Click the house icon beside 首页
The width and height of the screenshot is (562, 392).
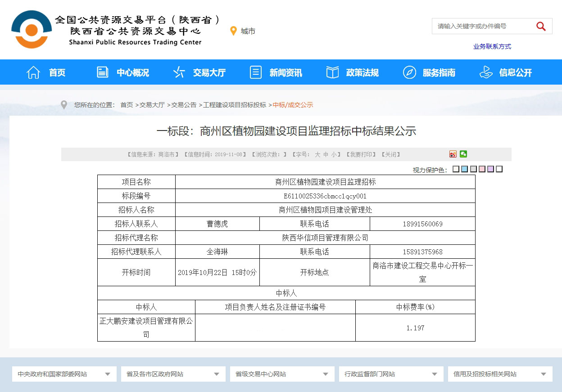point(34,72)
